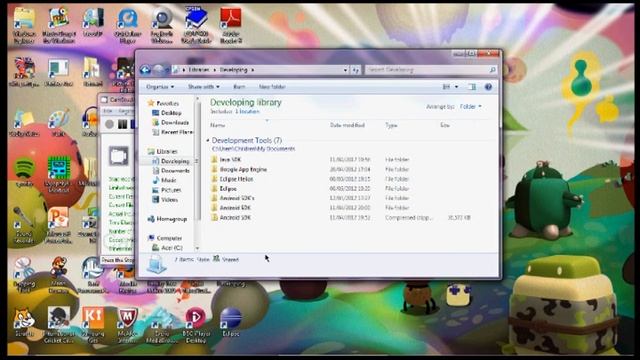This screenshot has height=360, width=640.
Task: Select Desktop in the navigation pane
Action: (x=171, y=113)
